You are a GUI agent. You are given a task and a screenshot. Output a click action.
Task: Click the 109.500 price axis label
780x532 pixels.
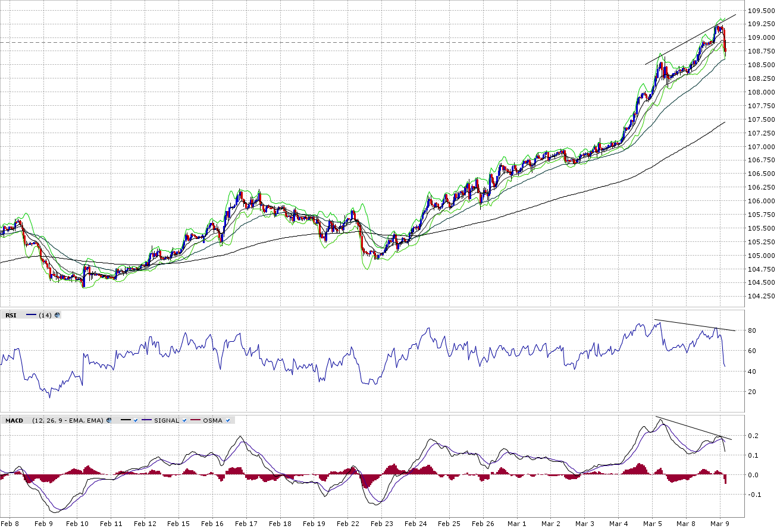click(x=762, y=10)
